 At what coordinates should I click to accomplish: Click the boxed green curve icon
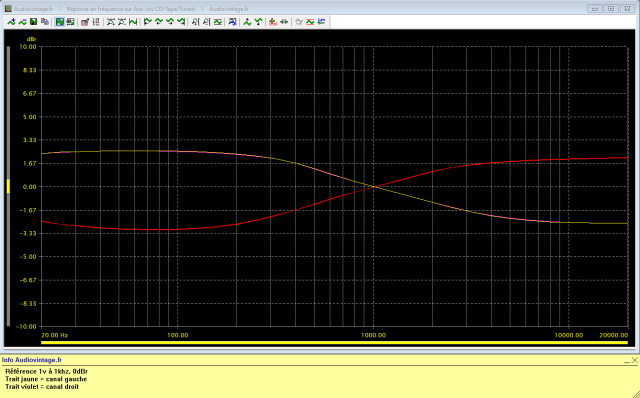pos(218,22)
